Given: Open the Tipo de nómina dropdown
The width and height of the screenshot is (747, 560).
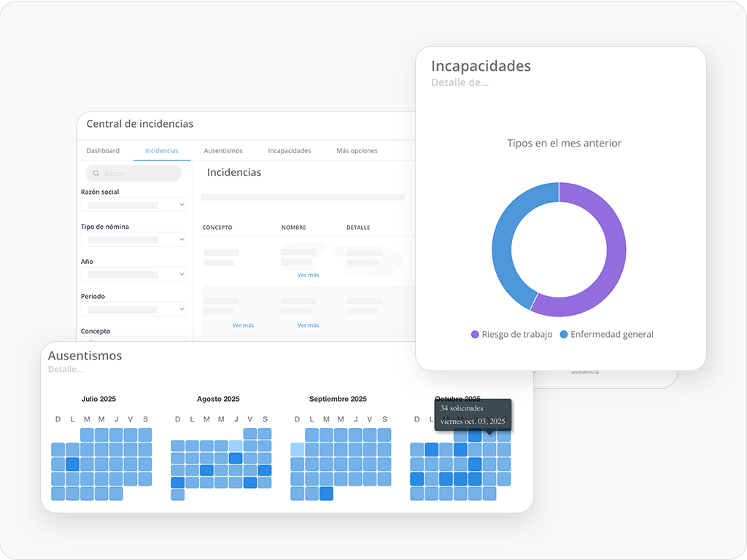Looking at the screenshot, I should point(133,240).
